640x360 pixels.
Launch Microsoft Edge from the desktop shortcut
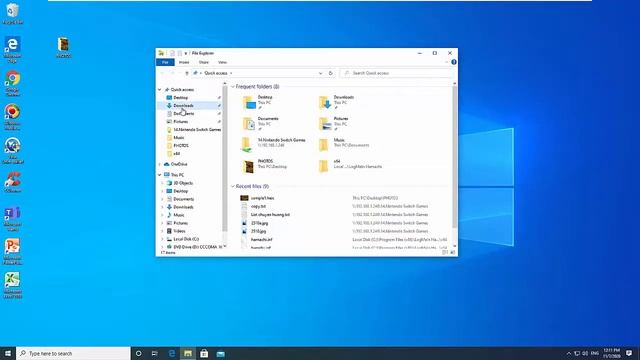13,49
